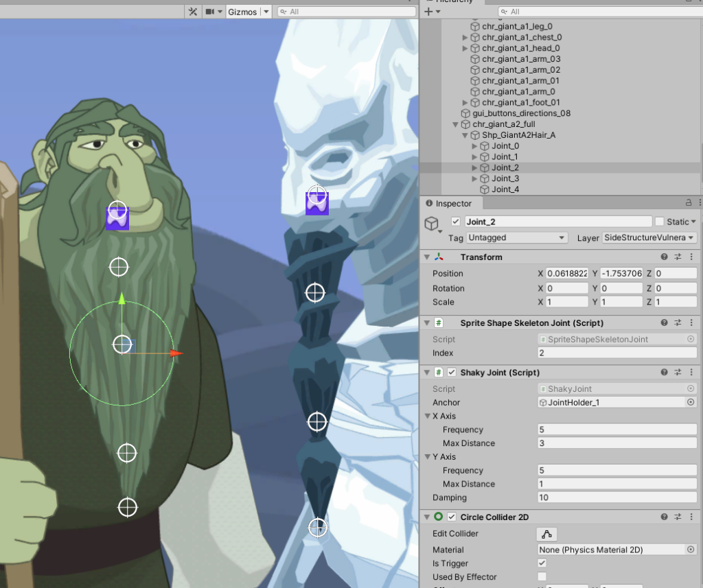Click the Edit Collider button icon
The width and height of the screenshot is (703, 588).
point(546,534)
